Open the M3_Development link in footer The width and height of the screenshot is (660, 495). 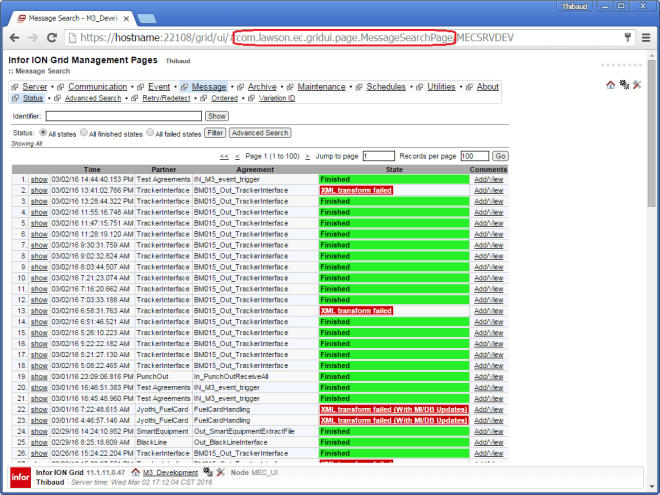click(x=171, y=471)
